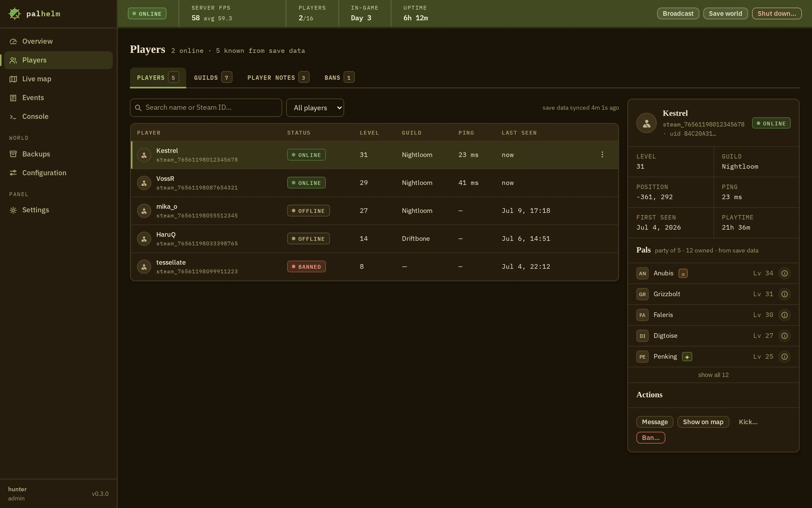812x508 pixels.
Task: Click the hunter admin account label
Action: tap(17, 494)
